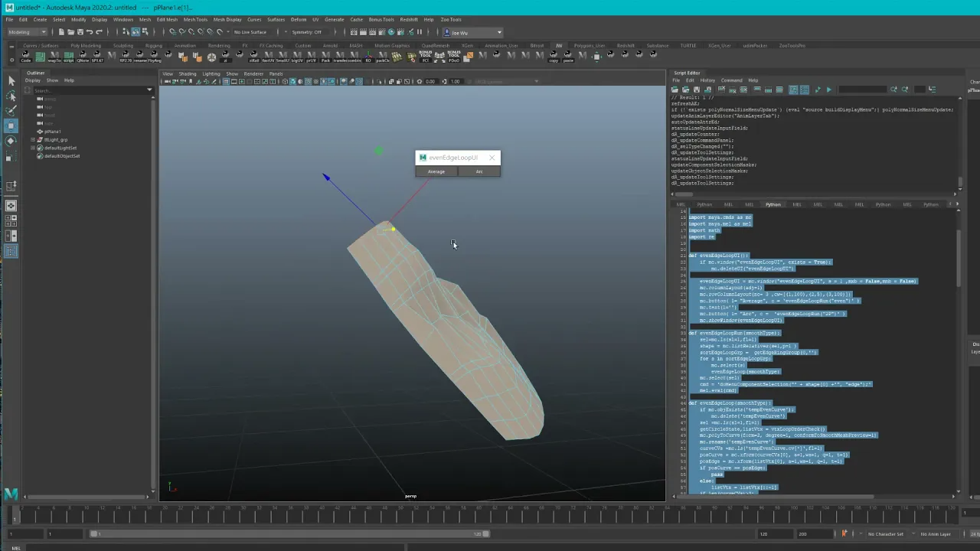Select the arrow Select tool in toolbox
Screen dimensions: 980x551
11,80
